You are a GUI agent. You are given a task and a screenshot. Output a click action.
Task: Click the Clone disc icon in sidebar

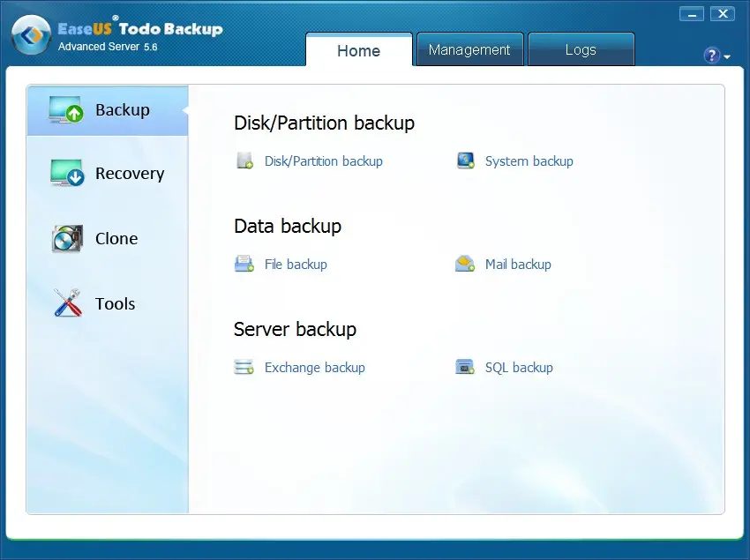pos(67,238)
